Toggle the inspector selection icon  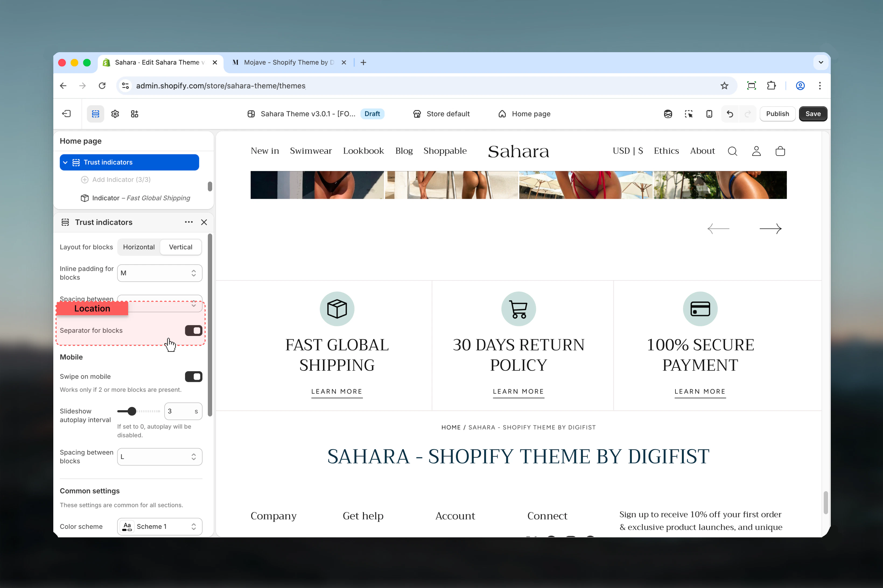pyautogui.click(x=689, y=114)
